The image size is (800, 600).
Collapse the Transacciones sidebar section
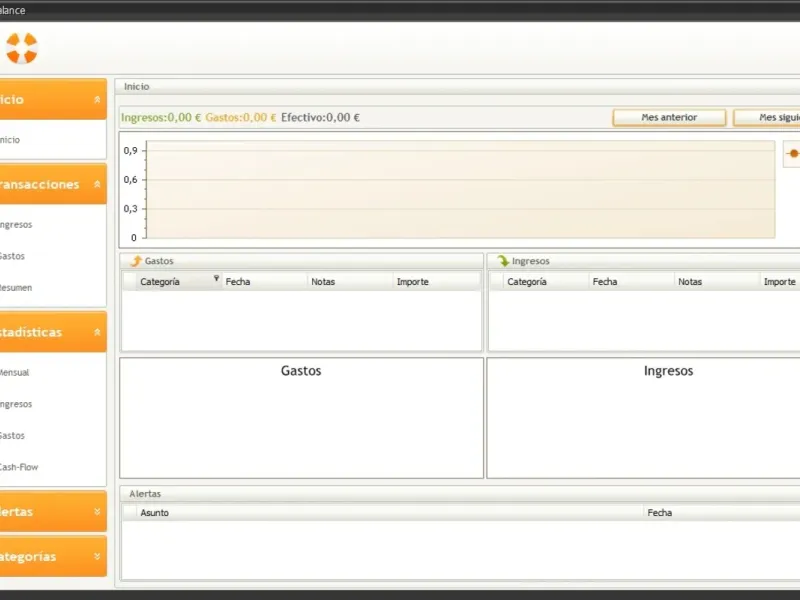pos(97,184)
